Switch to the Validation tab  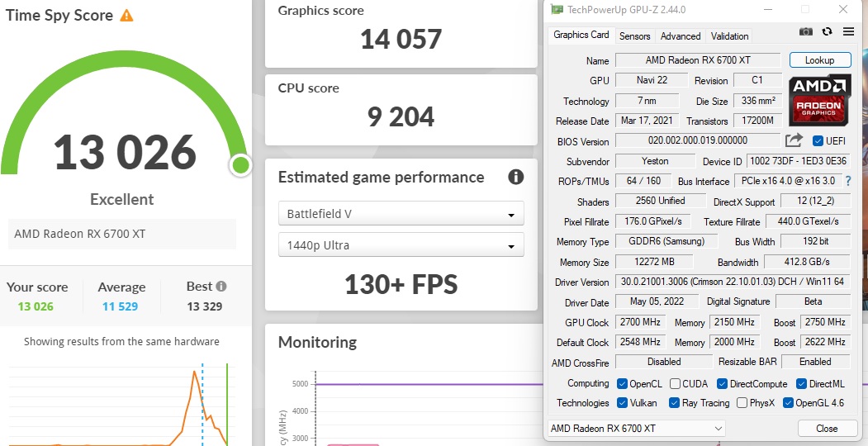tap(729, 36)
